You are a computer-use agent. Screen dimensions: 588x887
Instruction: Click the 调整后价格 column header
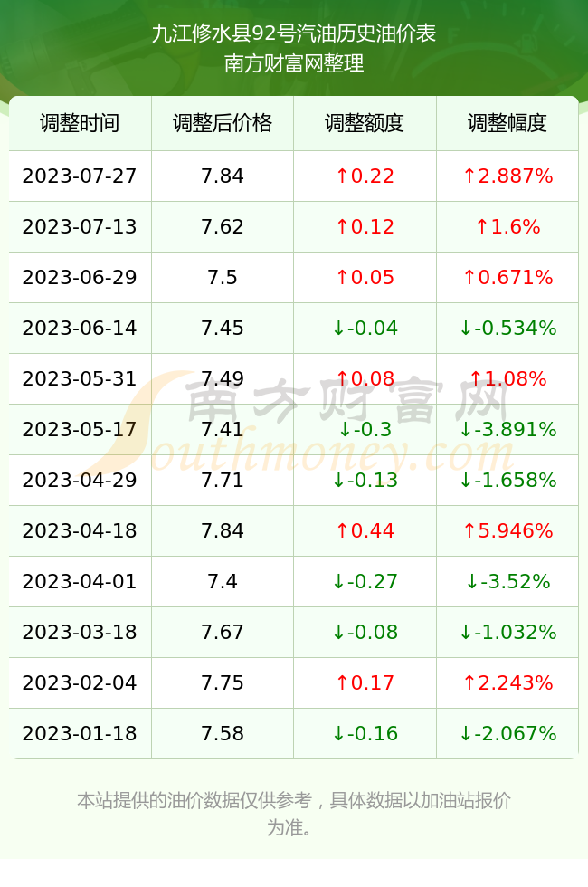pos(223,123)
